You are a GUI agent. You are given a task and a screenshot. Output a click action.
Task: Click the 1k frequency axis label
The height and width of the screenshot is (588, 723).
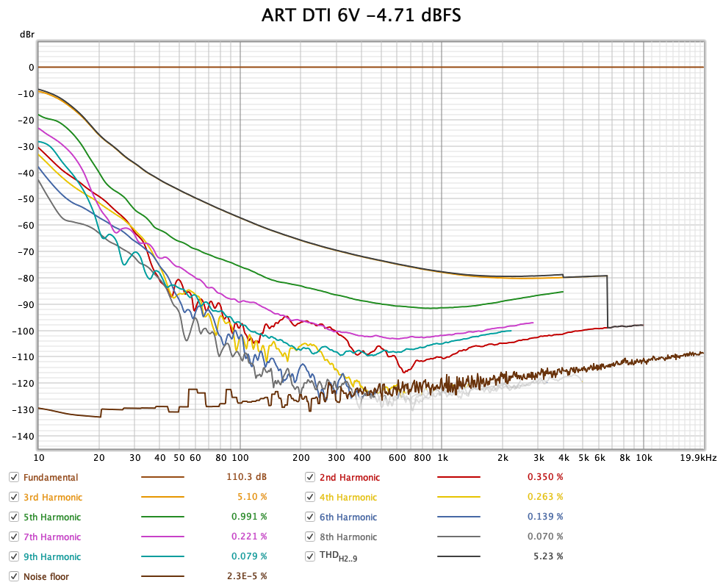point(442,458)
